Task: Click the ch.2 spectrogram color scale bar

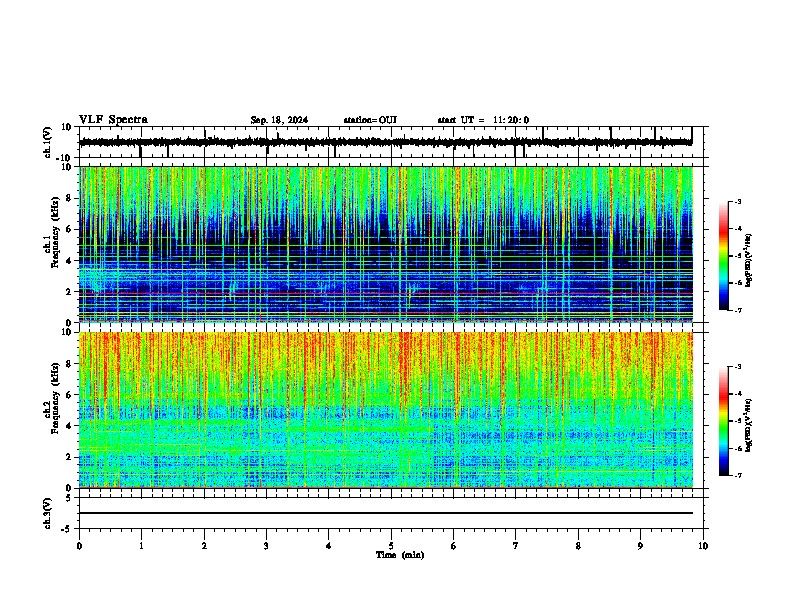Action: (724, 421)
